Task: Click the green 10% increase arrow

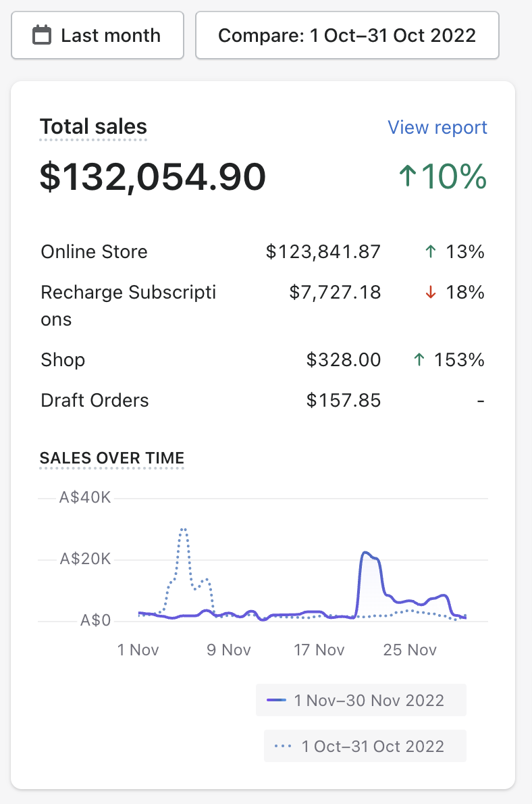Action: [x=406, y=176]
